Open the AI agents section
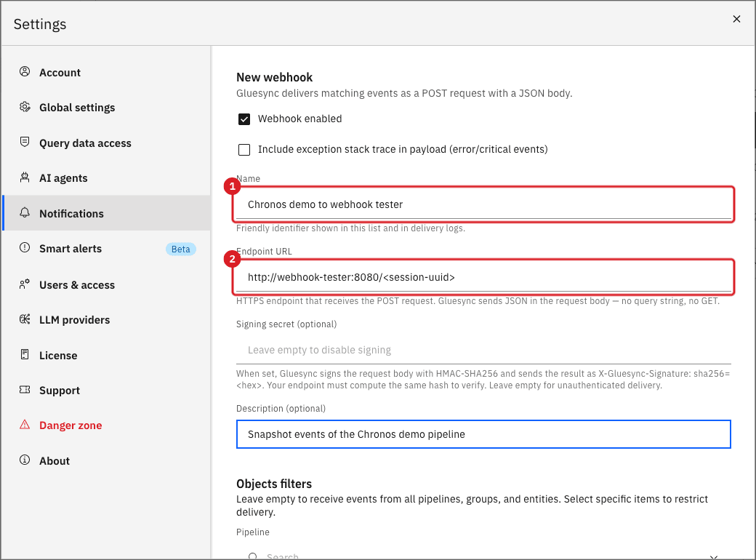Viewport: 756px width, 560px height. pos(107,178)
